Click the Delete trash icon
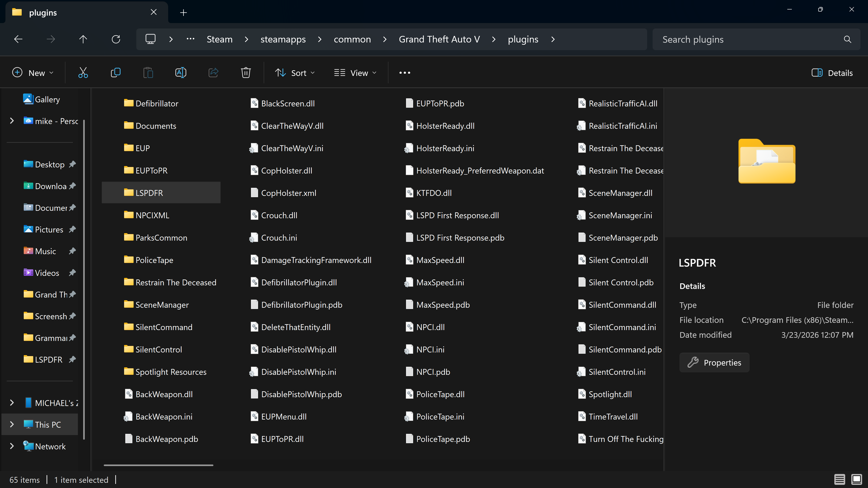The height and width of the screenshot is (488, 868). point(246,73)
